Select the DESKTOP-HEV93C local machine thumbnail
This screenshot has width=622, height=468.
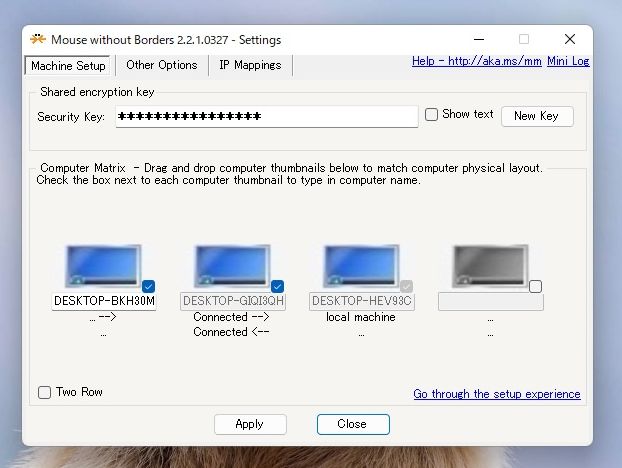(x=361, y=266)
